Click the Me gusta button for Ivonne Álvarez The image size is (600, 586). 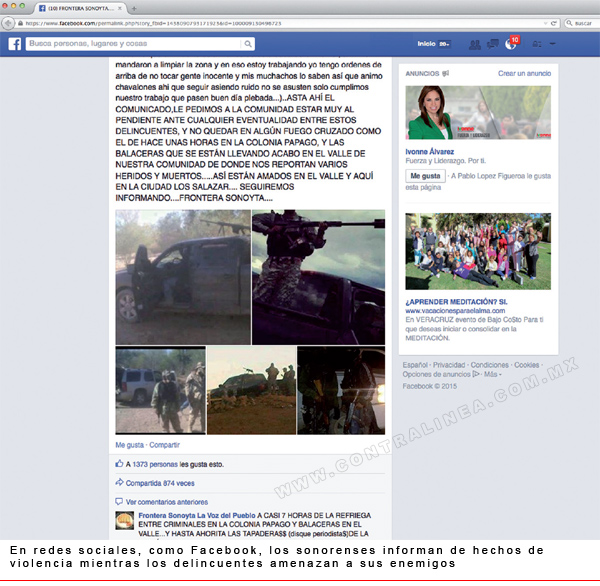(425, 176)
